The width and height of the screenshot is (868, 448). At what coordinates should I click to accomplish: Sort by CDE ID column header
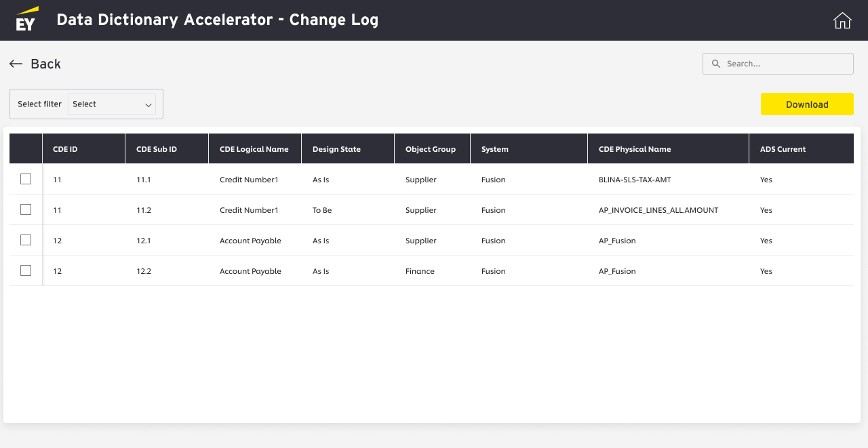[x=65, y=149]
